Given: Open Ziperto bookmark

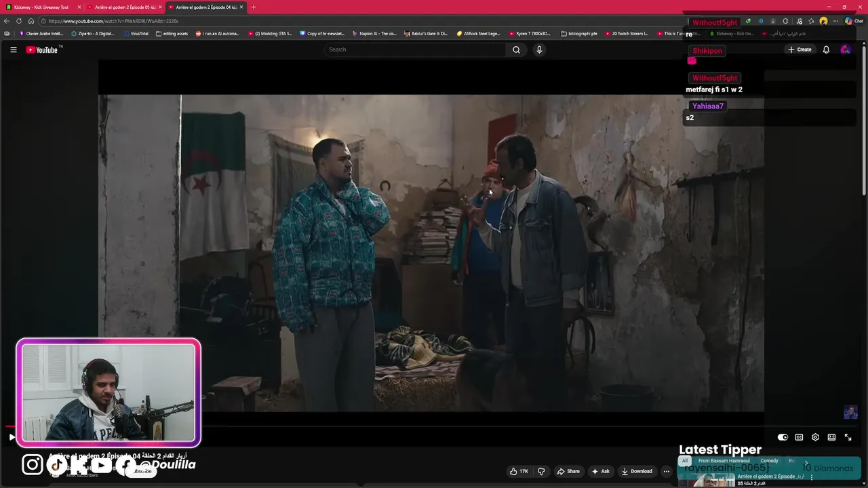Looking at the screenshot, I should click(93, 33).
